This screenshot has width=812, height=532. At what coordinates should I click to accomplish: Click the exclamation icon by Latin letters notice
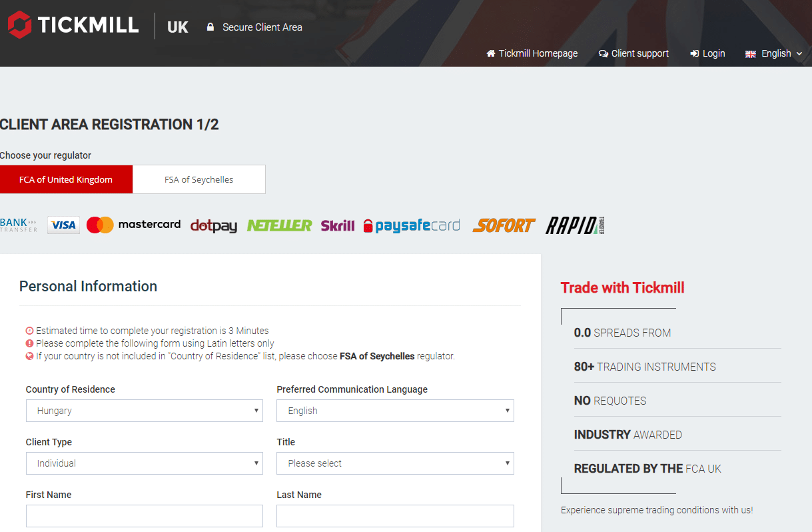(x=29, y=343)
